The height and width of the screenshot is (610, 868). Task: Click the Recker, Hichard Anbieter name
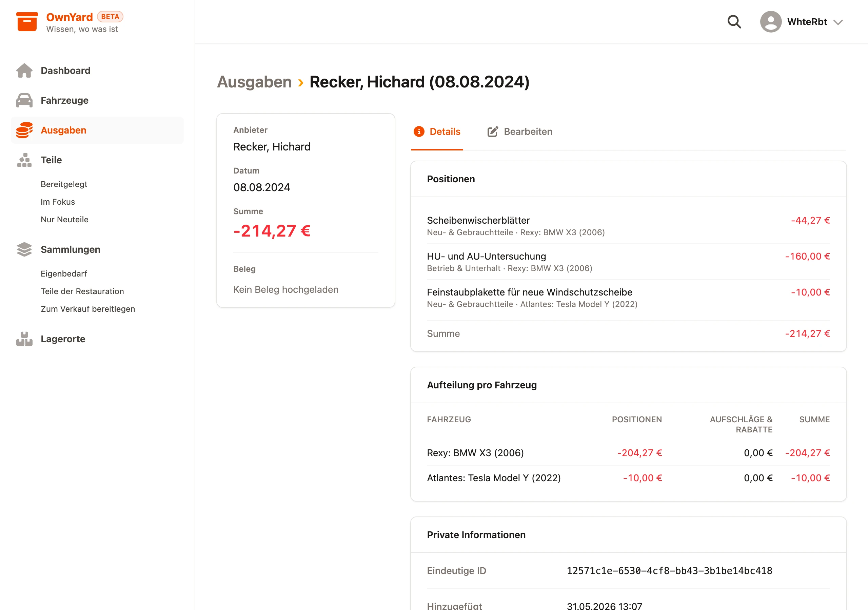[272, 147]
